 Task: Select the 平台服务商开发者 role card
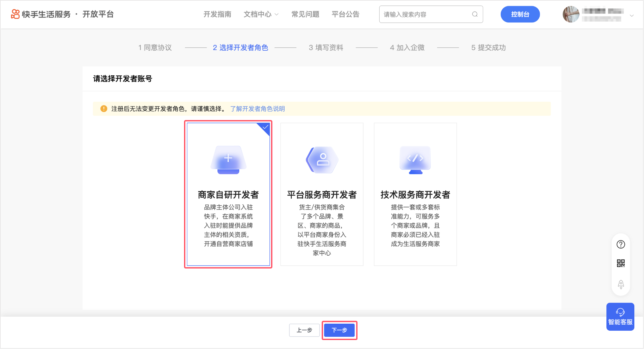point(322,194)
